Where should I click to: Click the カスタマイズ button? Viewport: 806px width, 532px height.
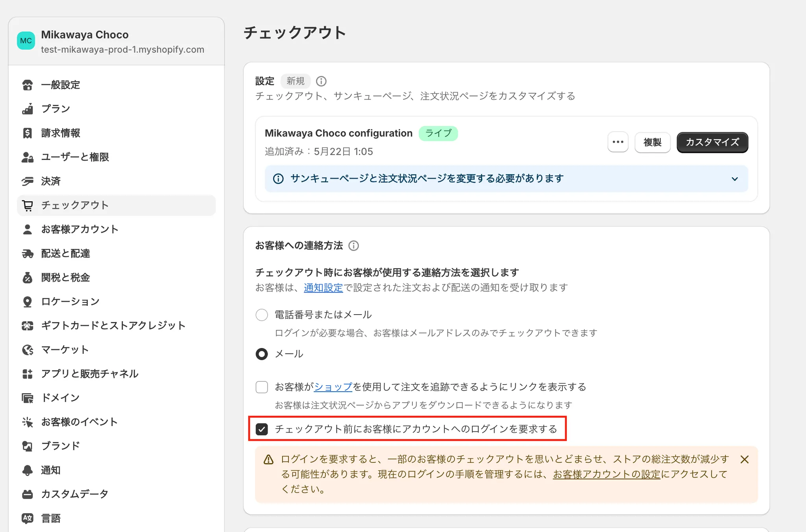click(x=712, y=142)
